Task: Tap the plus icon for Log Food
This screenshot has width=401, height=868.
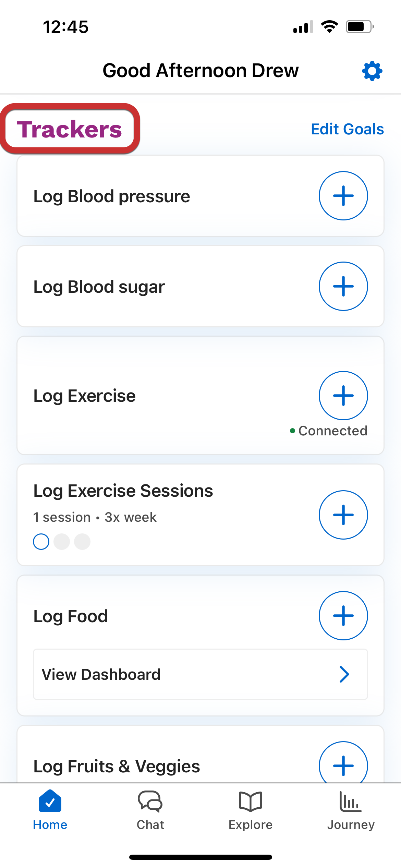Action: coord(343,616)
